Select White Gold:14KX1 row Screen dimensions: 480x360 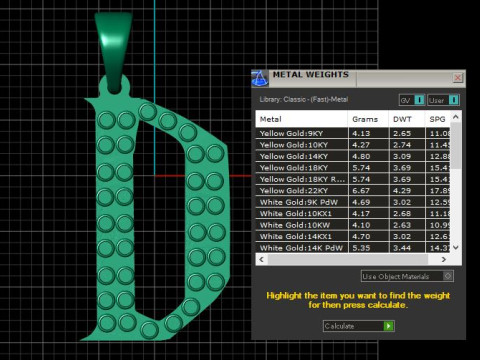point(353,236)
